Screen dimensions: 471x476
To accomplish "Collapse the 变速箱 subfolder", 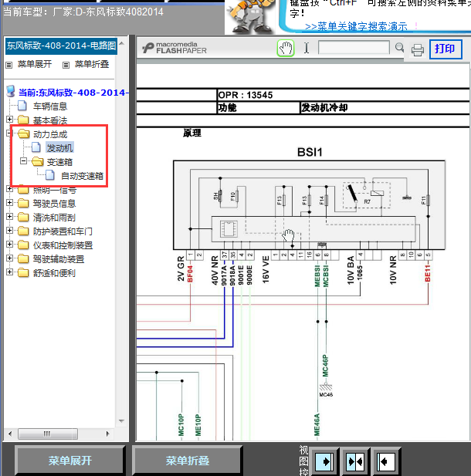I will 23,161.
